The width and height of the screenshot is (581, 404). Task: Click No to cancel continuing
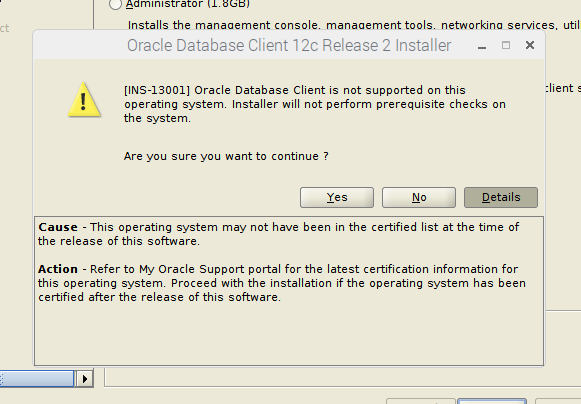tap(419, 197)
